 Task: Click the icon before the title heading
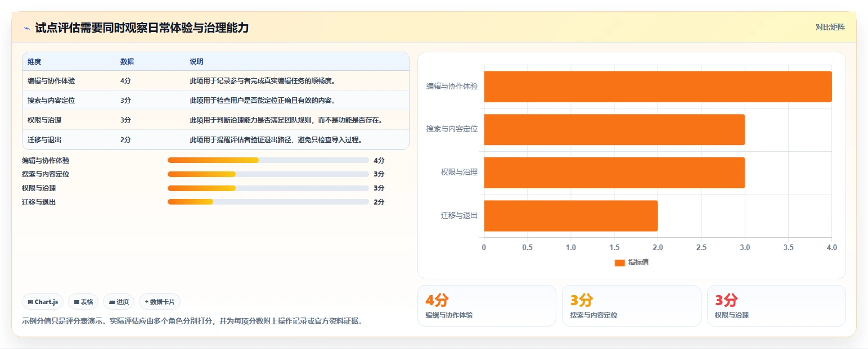point(26,28)
